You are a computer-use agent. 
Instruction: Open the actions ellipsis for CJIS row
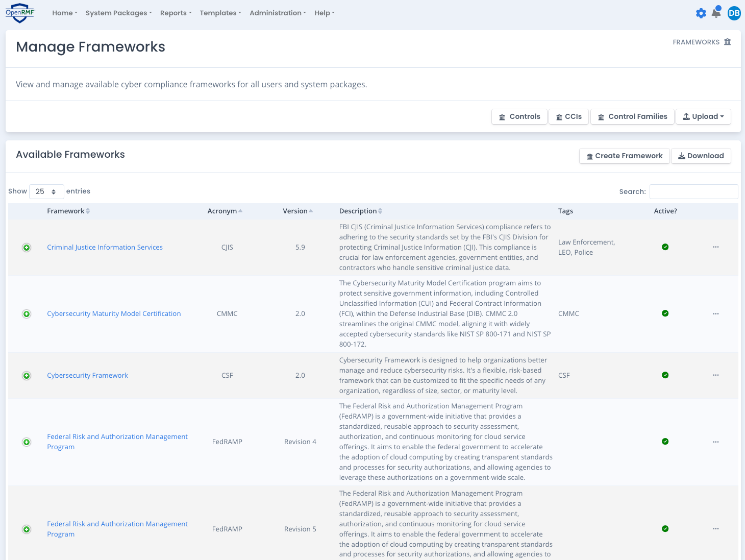716,247
